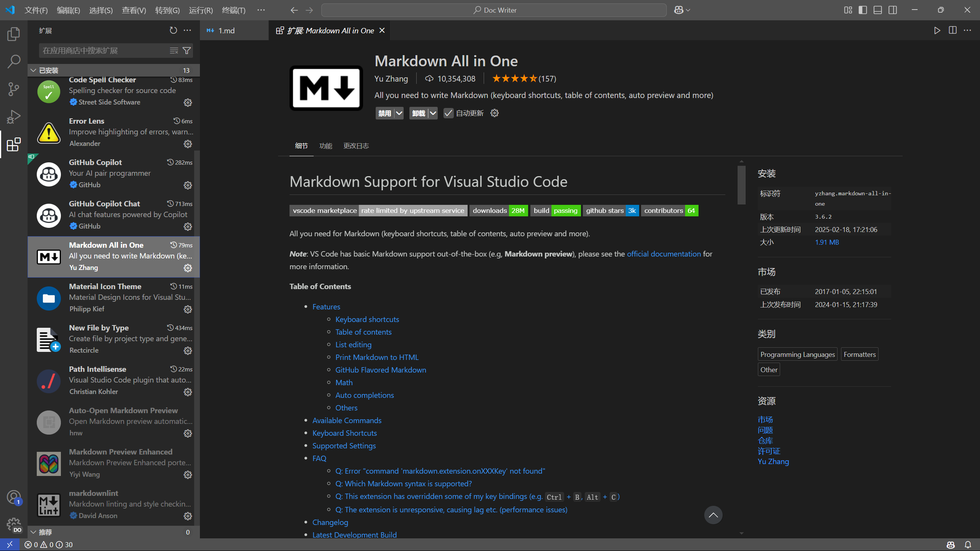Open the Source Control view
The width and height of the screenshot is (980, 551).
coord(13,89)
